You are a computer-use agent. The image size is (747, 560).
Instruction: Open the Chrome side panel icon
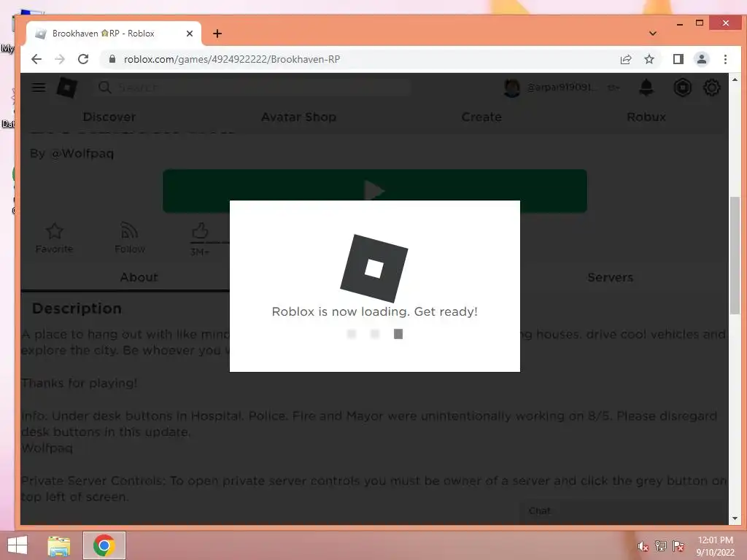tap(678, 59)
